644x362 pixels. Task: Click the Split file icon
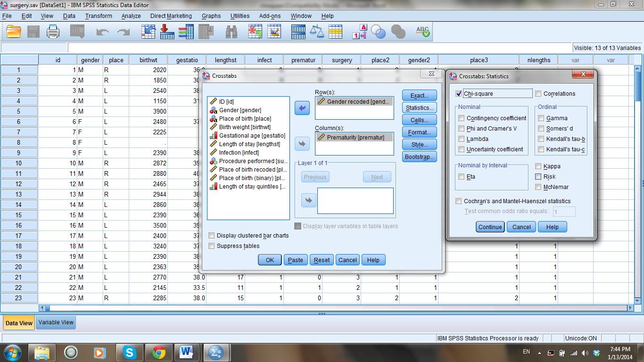click(x=298, y=32)
